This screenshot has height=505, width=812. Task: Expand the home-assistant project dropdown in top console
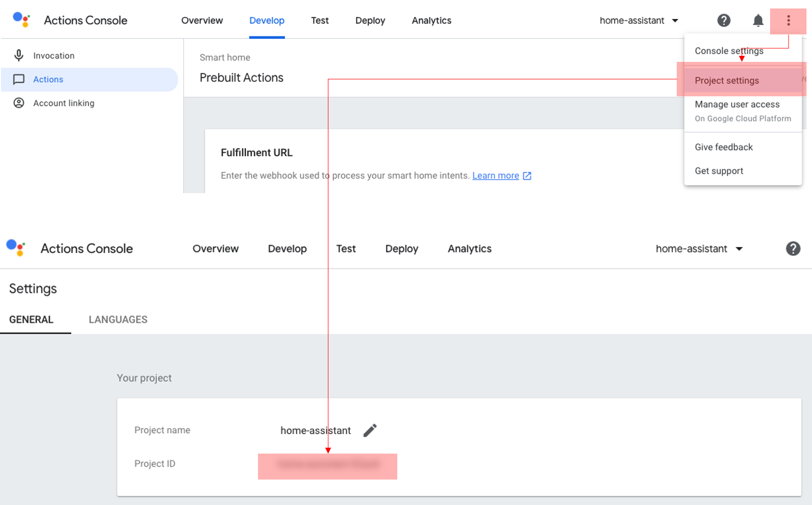coord(639,20)
